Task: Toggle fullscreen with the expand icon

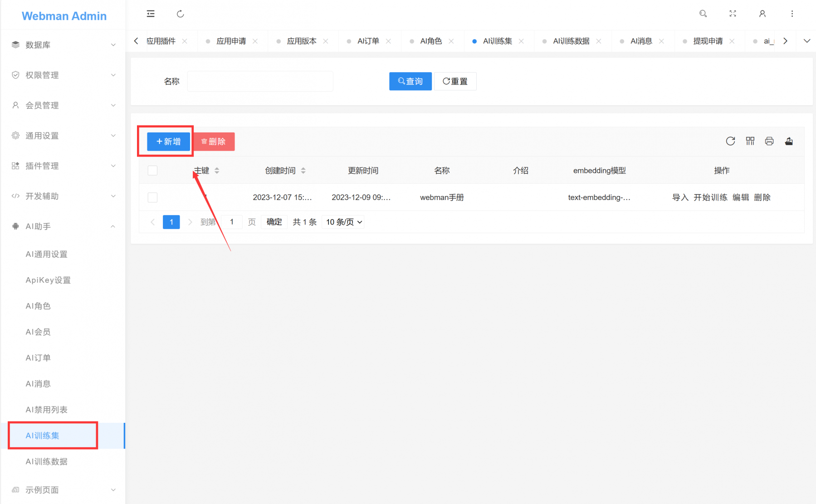Action: (x=733, y=14)
